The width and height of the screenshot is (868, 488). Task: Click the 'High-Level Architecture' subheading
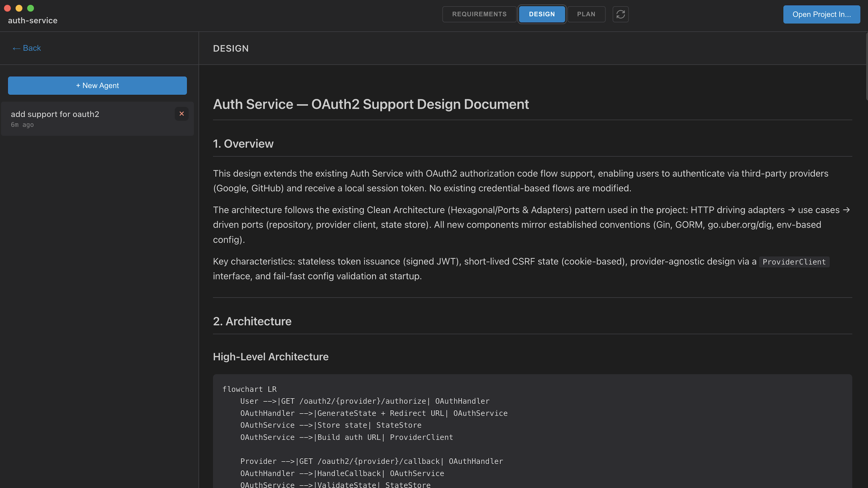coord(270,357)
